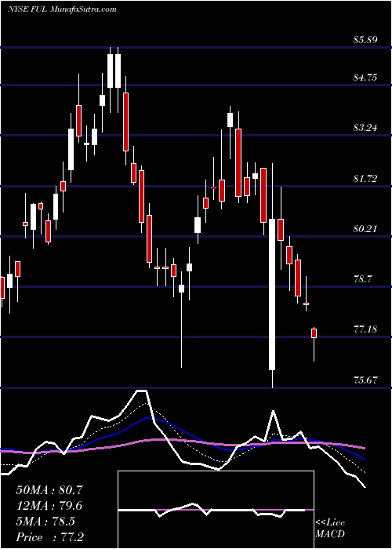Click the 81.72 price level label

coord(365,179)
